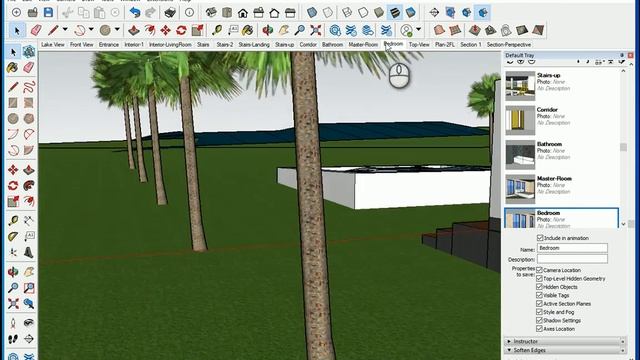
Task: Toggle Hidden Objects checkbox
Action: point(539,287)
